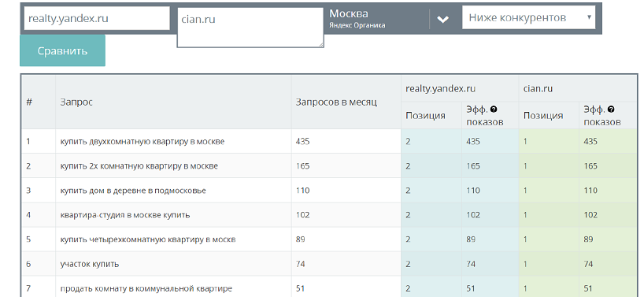Select query купить дом в деревне в подмосковье
Image resolution: width=644 pixels, height=297 pixels.
pyautogui.click(x=133, y=191)
